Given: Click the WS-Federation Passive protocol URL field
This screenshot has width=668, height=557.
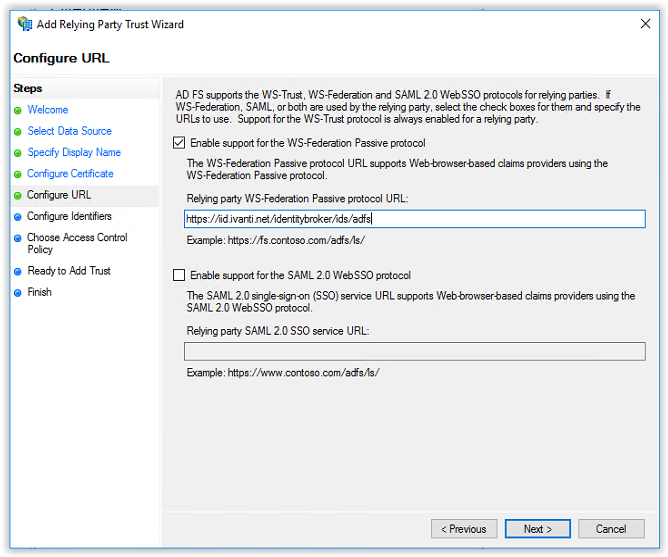Looking at the screenshot, I should click(415, 219).
